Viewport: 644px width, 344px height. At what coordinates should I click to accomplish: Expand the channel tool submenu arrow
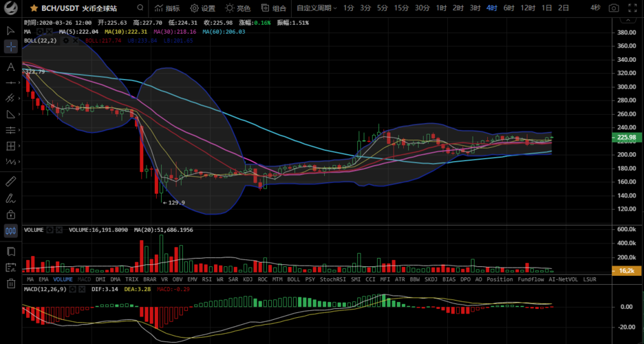(19, 98)
